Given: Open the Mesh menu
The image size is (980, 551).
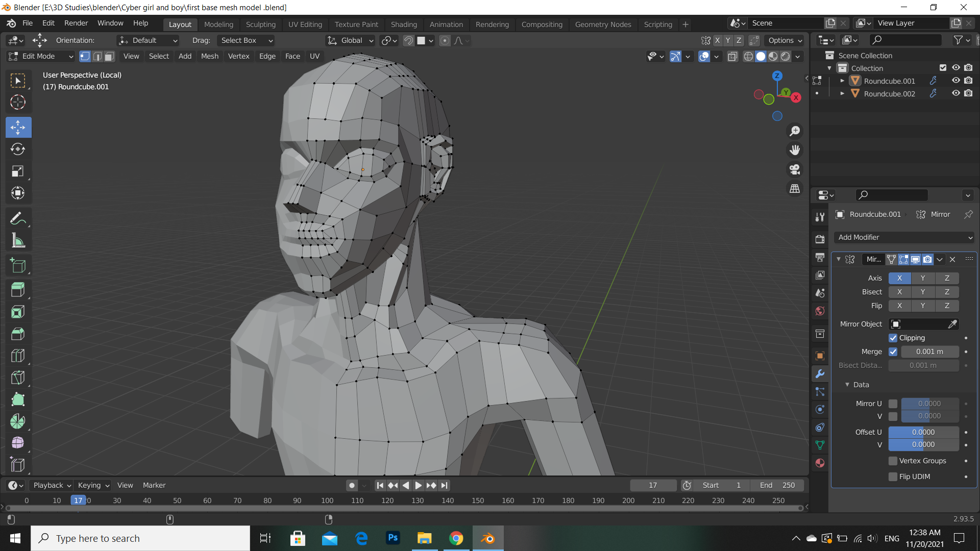Looking at the screenshot, I should tap(209, 56).
